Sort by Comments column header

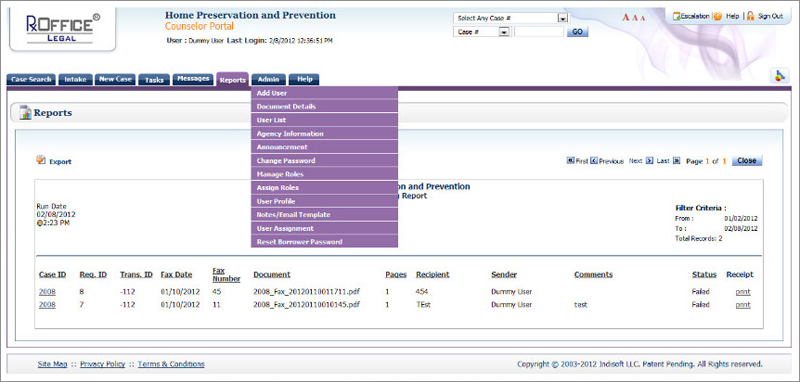pyautogui.click(x=593, y=274)
